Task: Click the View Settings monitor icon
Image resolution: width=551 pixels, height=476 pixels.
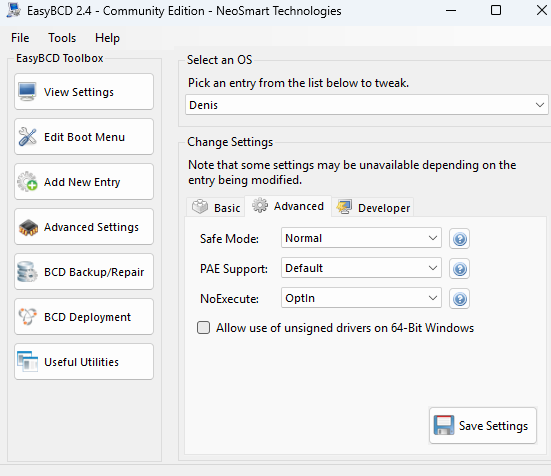Action: click(x=27, y=92)
